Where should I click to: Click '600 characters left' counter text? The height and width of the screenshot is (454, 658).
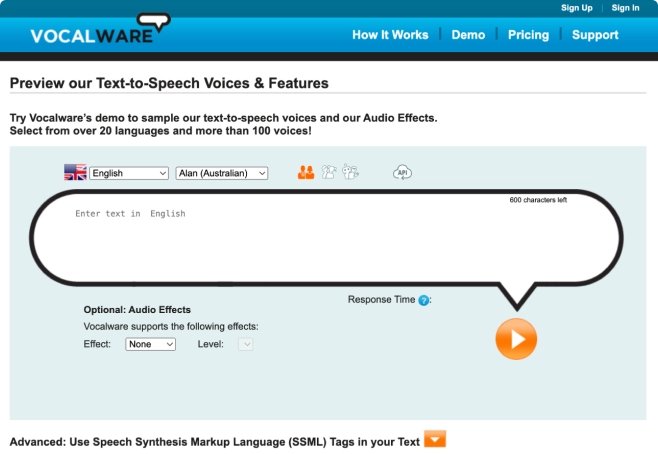click(538, 200)
